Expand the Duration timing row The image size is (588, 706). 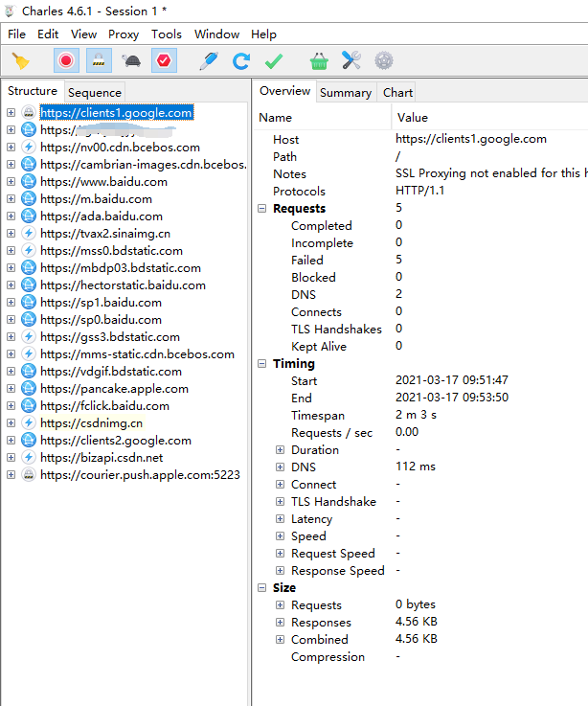tap(280, 450)
